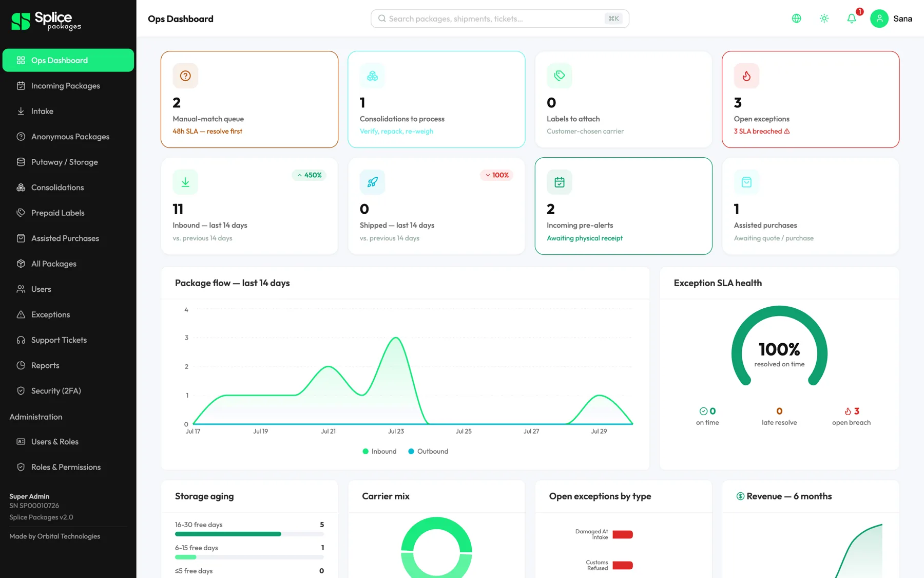Click the shopping bag icon on Assisted purchases card
This screenshot has width=924, height=578.
746,182
